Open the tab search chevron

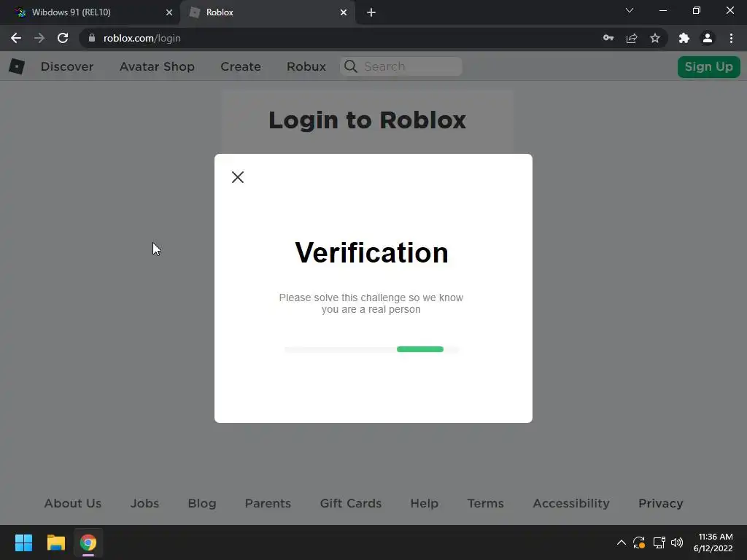(630, 10)
